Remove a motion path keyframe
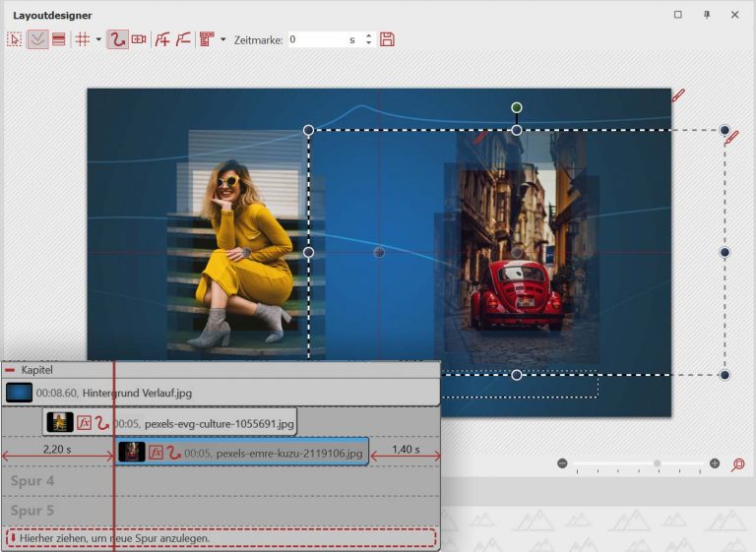The height and width of the screenshot is (552, 756). [183, 39]
